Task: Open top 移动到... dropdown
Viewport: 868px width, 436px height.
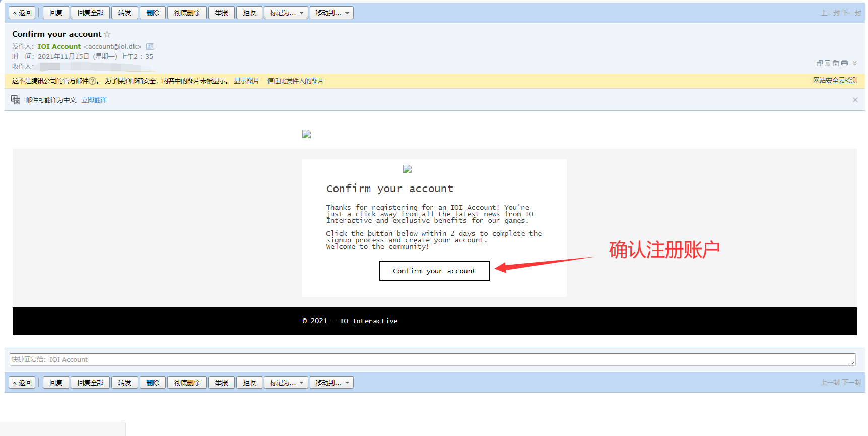Action: [x=331, y=13]
